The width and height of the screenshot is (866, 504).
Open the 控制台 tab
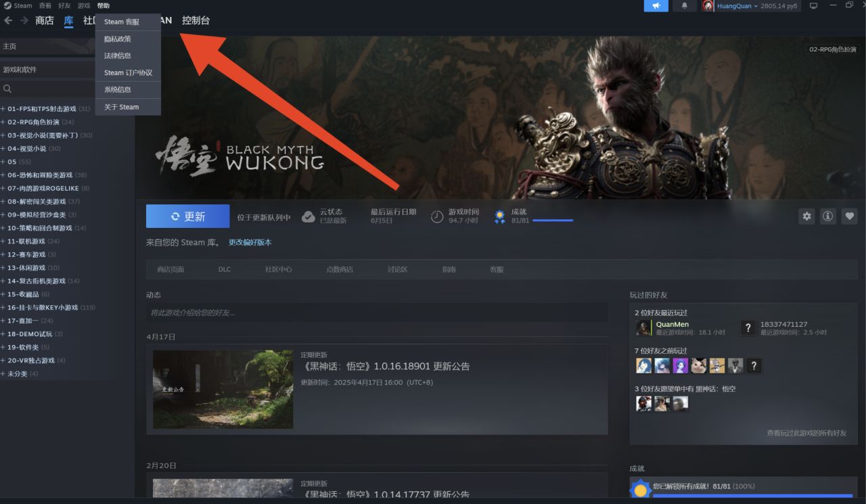(x=196, y=20)
